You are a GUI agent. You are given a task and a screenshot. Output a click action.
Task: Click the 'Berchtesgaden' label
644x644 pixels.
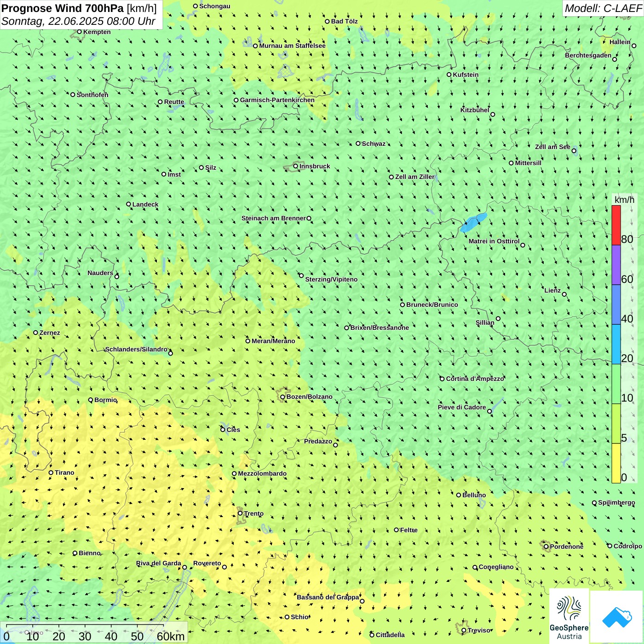click(588, 55)
